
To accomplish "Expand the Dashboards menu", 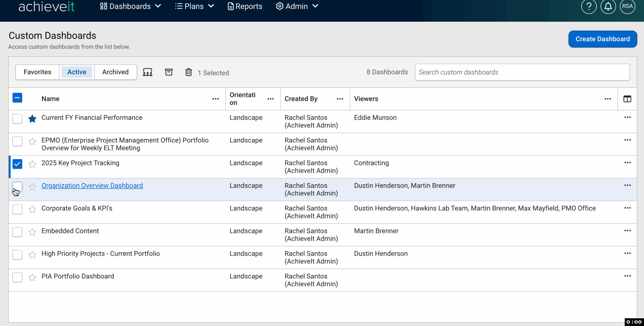I will pos(130,6).
